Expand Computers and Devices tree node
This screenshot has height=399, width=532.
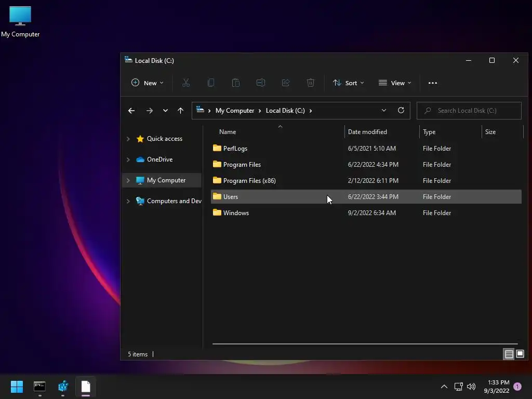pyautogui.click(x=128, y=201)
